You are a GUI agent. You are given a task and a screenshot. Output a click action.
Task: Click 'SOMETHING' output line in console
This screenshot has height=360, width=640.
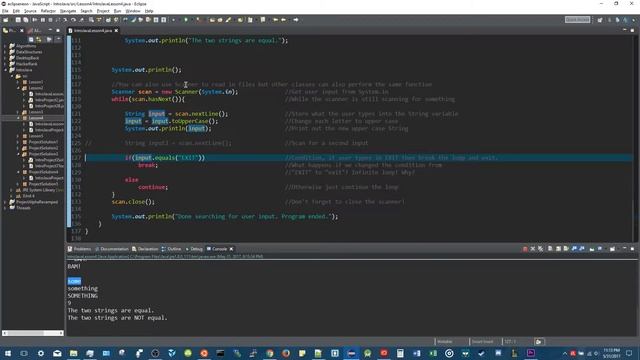pyautogui.click(x=83, y=296)
